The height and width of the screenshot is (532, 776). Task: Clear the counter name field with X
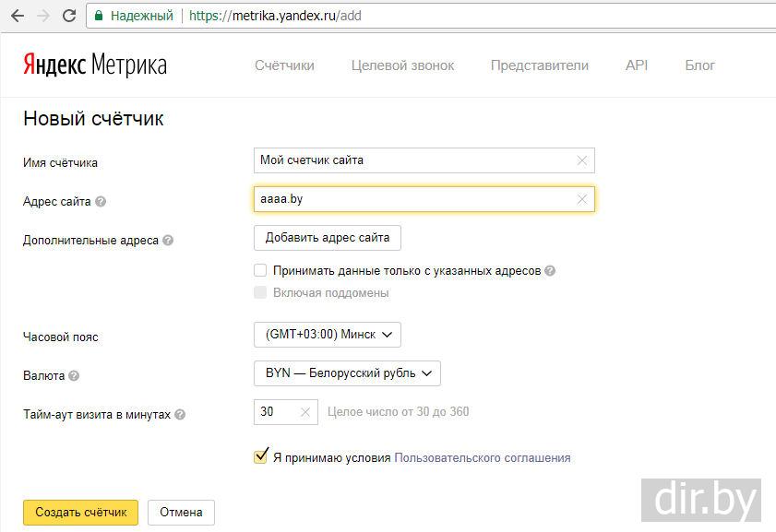pos(582,160)
